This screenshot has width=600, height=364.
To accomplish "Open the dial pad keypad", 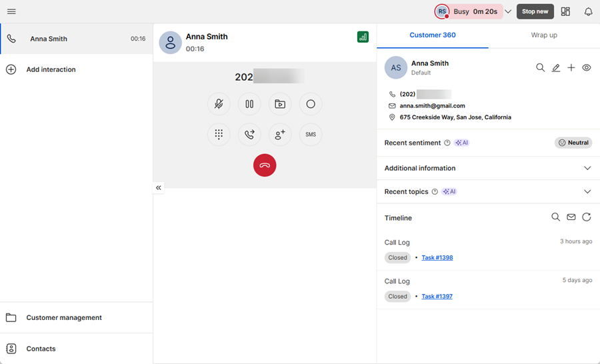I will [218, 135].
